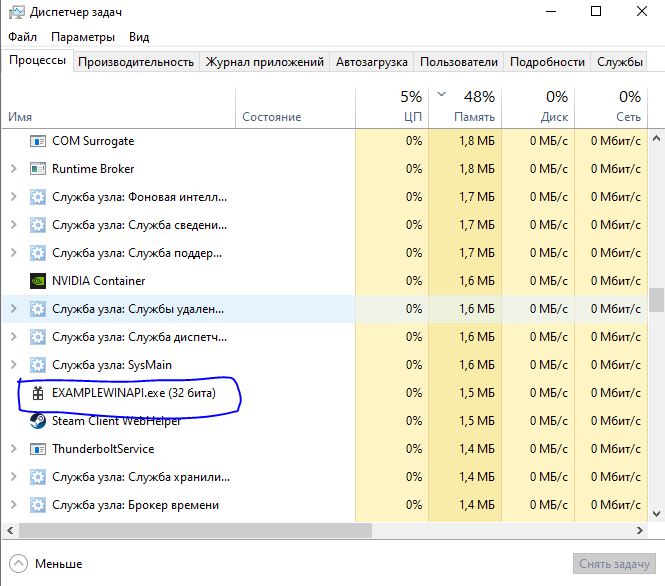The width and height of the screenshot is (665, 586).
Task: Sort by the Имя column header
Action: [119, 108]
